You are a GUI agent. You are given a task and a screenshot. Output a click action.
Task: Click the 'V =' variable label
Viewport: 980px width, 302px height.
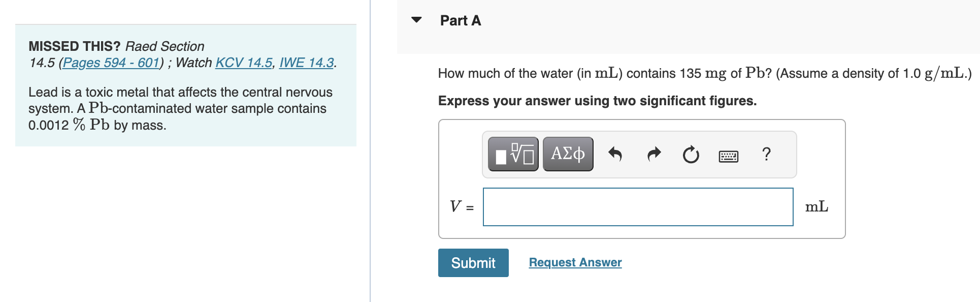point(461,207)
